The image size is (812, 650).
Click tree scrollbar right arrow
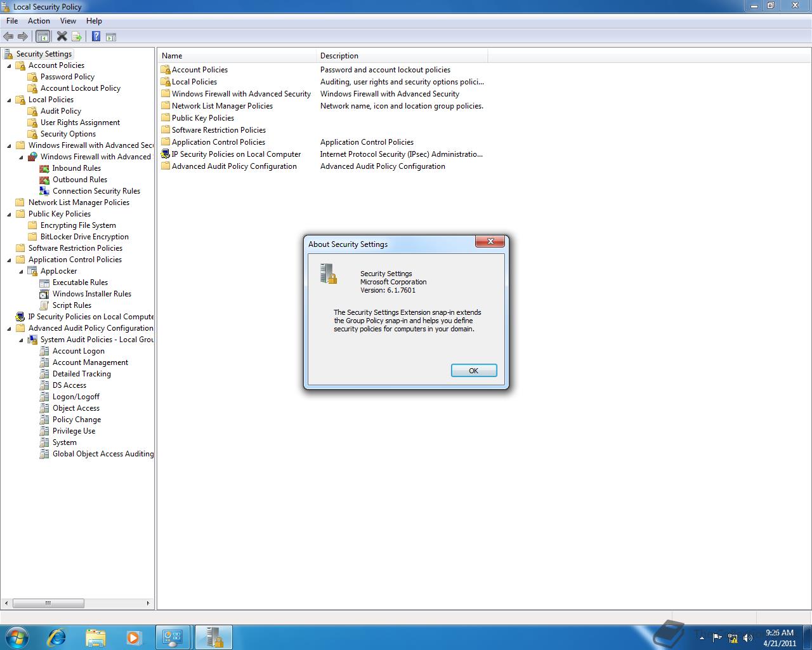[148, 603]
